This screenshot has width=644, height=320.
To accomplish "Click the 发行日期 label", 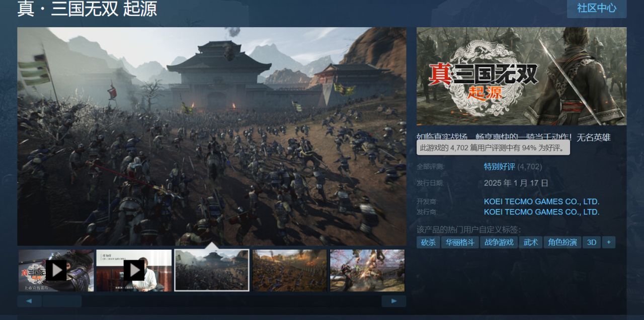I will [x=431, y=183].
